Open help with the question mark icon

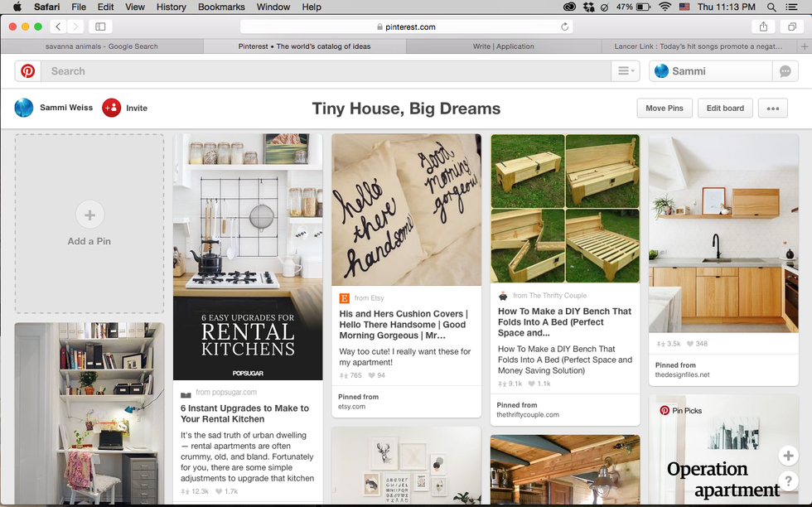(x=789, y=481)
